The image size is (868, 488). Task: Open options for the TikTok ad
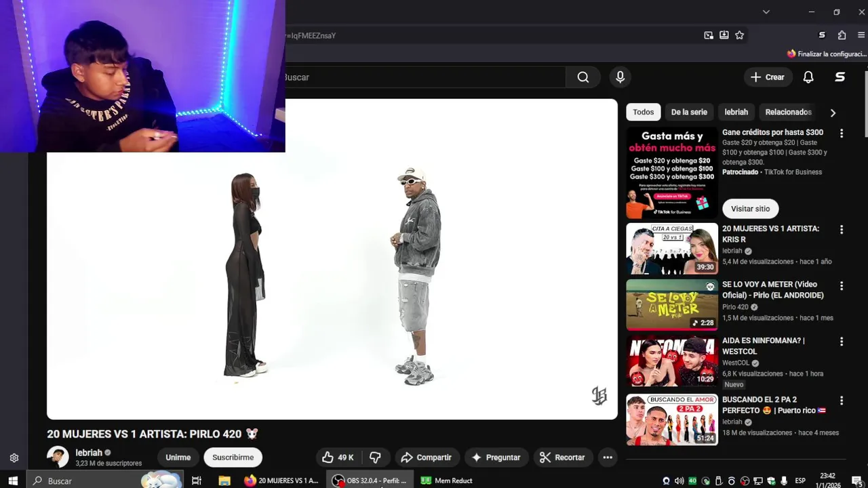842,134
